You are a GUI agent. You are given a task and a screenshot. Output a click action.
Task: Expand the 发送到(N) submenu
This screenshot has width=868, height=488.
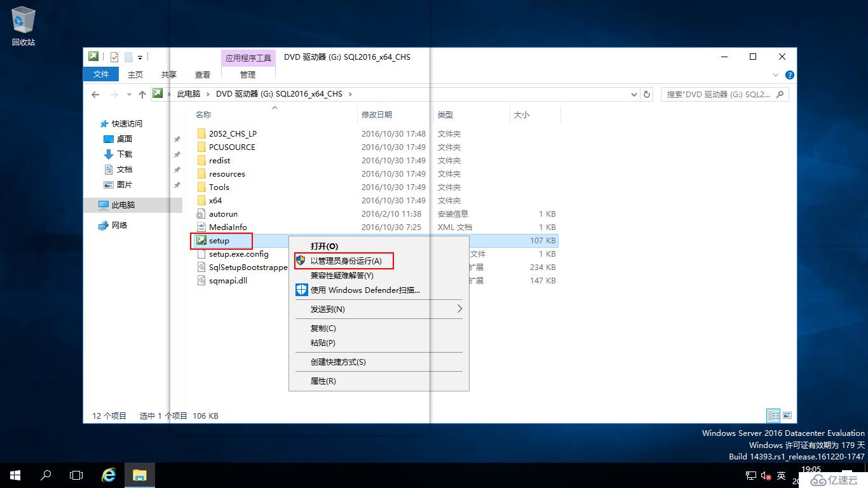[x=379, y=309]
